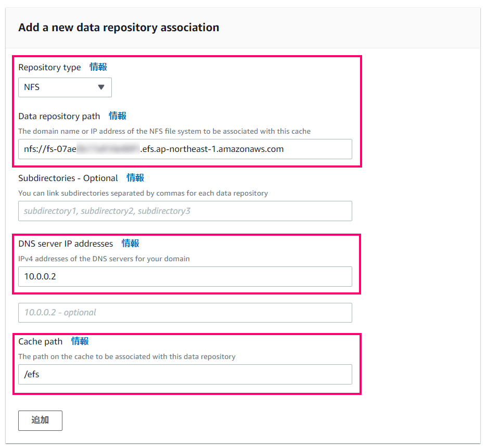Viewport: 487px width, 448px height.
Task: Click the 'Data repository path' label text
Action: point(59,116)
